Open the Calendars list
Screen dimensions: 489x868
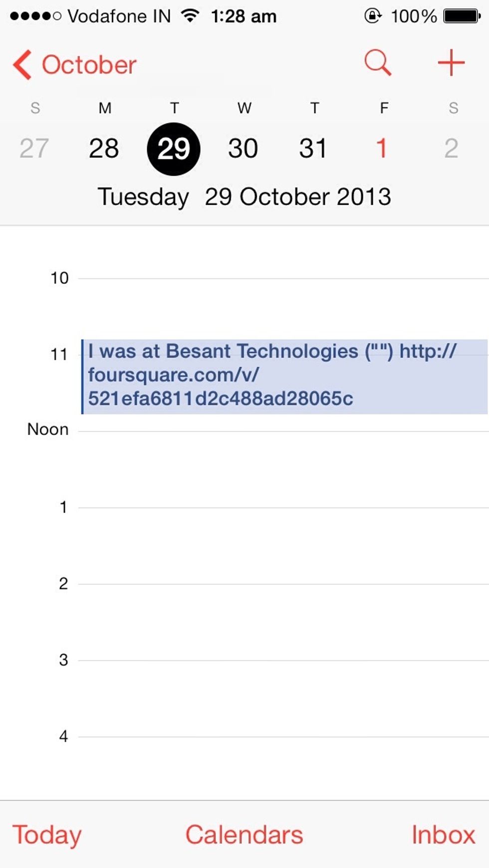click(x=244, y=835)
